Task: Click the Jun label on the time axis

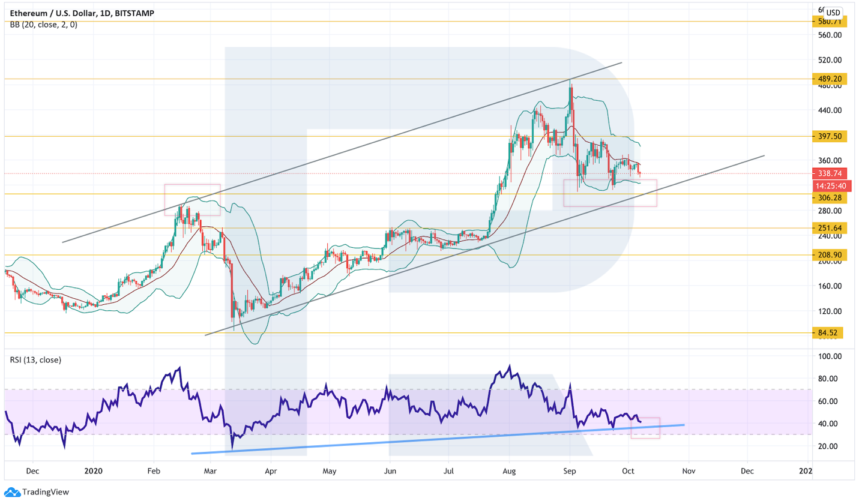Action: coord(390,471)
